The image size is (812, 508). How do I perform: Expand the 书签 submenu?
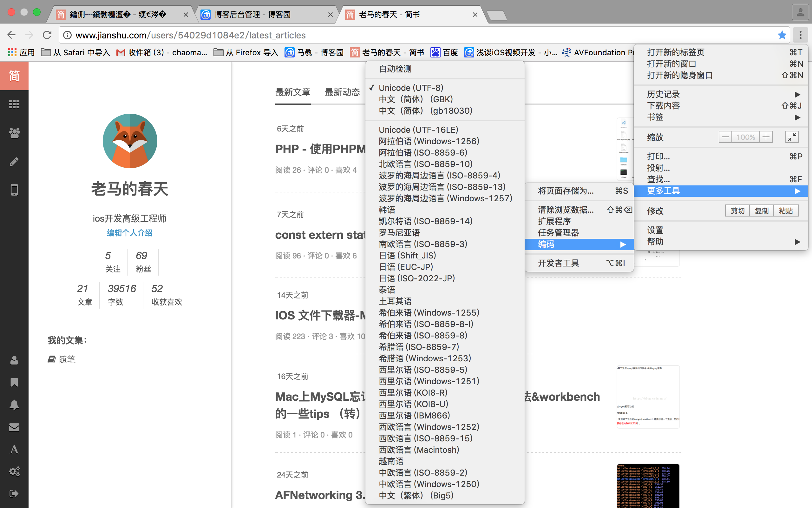click(x=721, y=117)
